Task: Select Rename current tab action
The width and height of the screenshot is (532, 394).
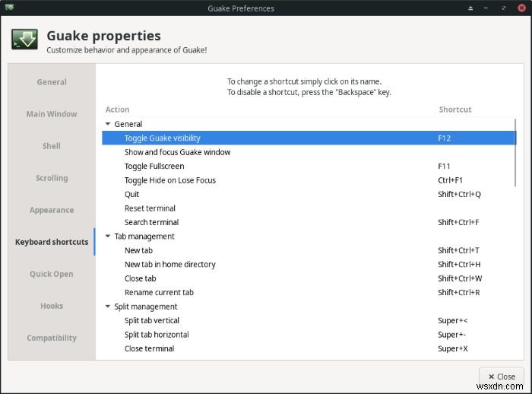Action: pos(309,292)
